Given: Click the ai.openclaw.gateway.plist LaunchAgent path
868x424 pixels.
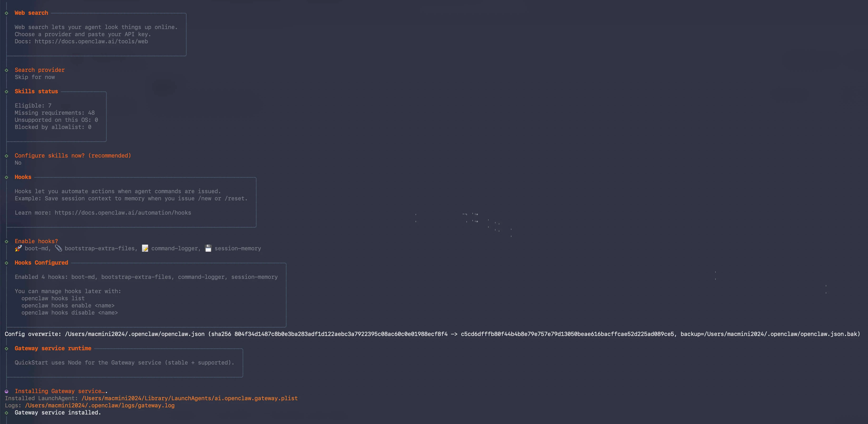Looking at the screenshot, I should coord(189,398).
